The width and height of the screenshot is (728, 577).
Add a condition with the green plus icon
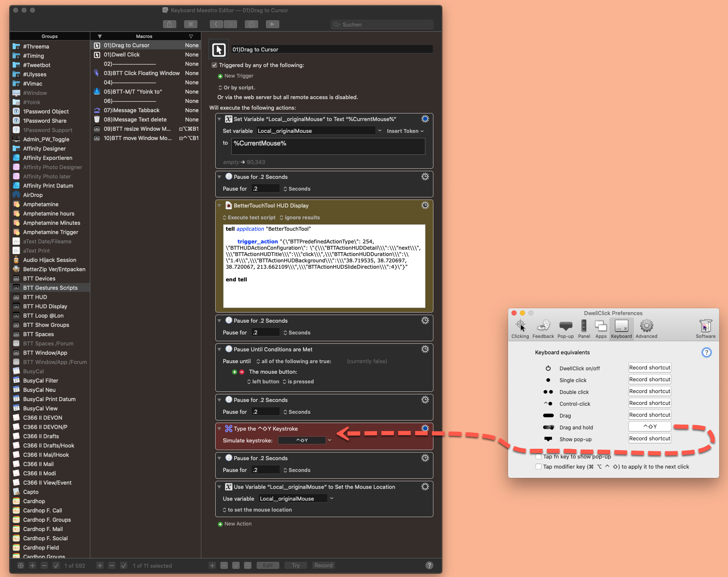pos(234,372)
